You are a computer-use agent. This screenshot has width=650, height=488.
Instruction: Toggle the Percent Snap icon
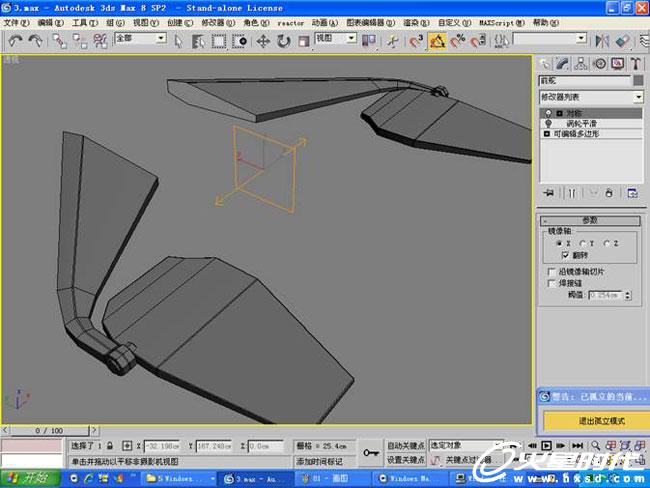(x=458, y=41)
